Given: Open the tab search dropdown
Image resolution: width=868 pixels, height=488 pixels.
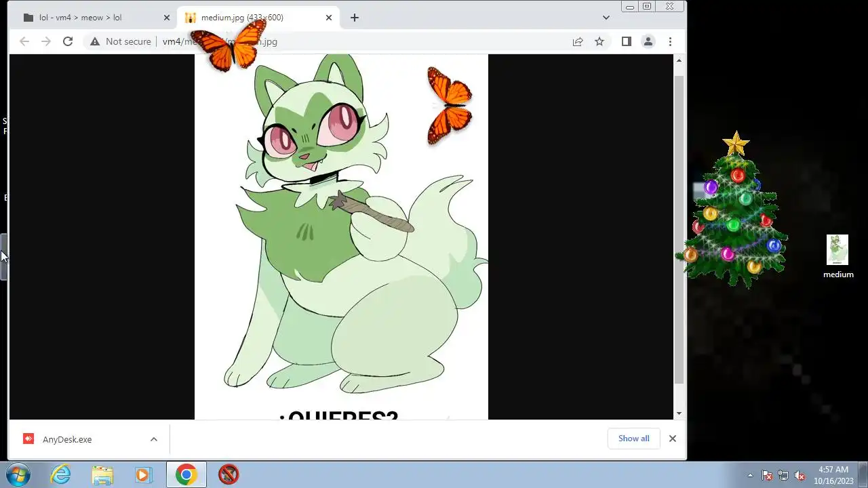Looking at the screenshot, I should [x=606, y=18].
